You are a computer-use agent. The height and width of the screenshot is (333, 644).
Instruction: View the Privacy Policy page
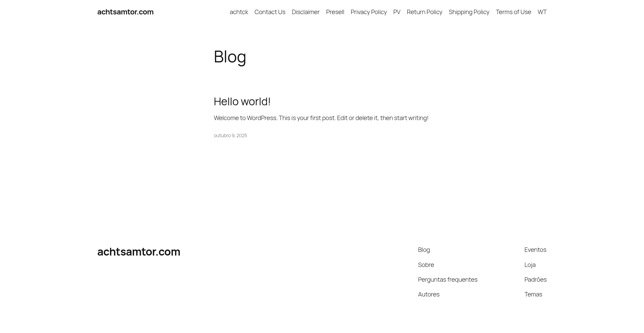tap(369, 12)
